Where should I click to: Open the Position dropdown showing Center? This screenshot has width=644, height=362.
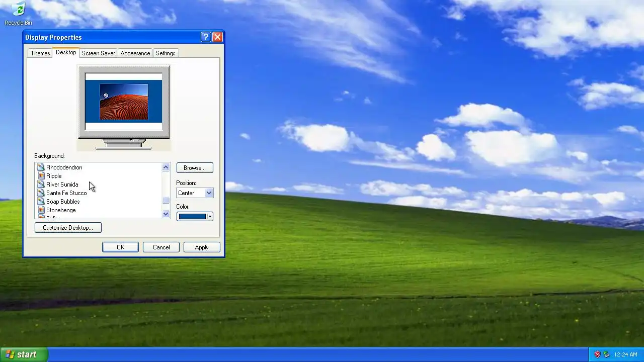click(195, 193)
